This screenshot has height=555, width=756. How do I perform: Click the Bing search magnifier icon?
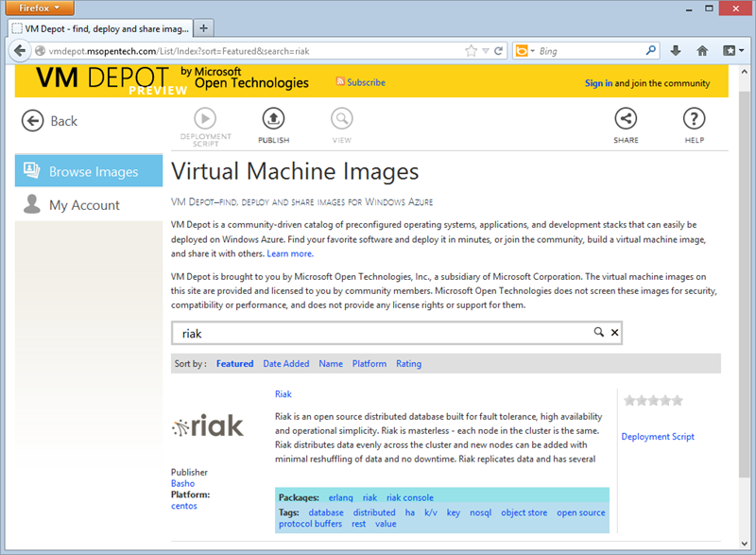[x=651, y=50]
